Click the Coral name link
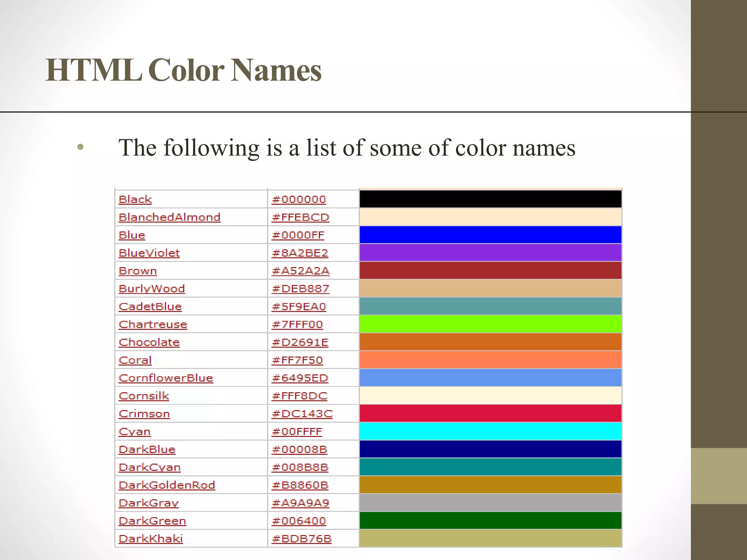Viewport: 747px width, 560px height. click(135, 360)
